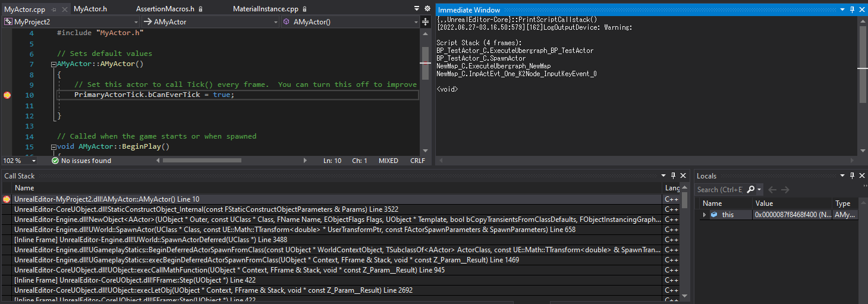The height and width of the screenshot is (304, 868).
Task: Pin the Call Stack panel
Action: [674, 175]
